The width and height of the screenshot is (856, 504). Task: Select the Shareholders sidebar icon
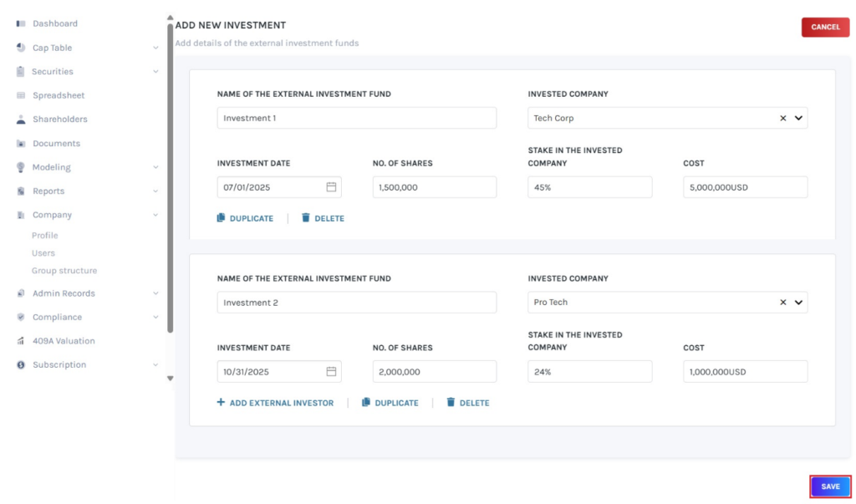point(20,119)
